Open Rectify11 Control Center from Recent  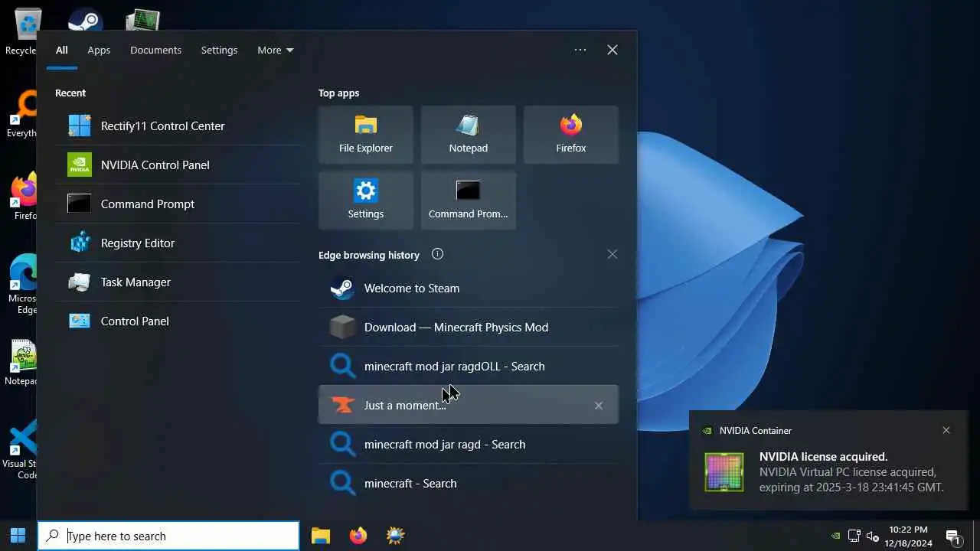coord(178,126)
